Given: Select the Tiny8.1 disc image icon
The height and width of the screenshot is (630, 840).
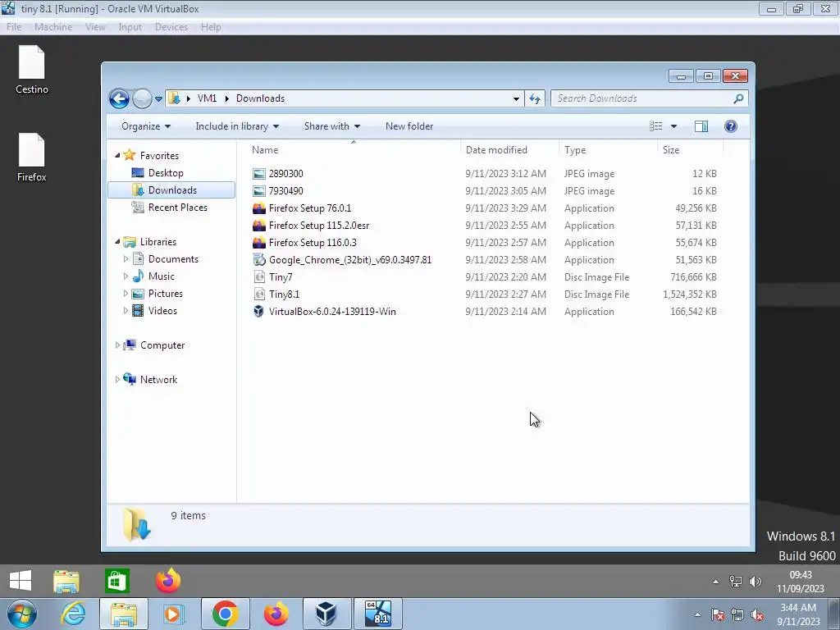Looking at the screenshot, I should pos(259,294).
